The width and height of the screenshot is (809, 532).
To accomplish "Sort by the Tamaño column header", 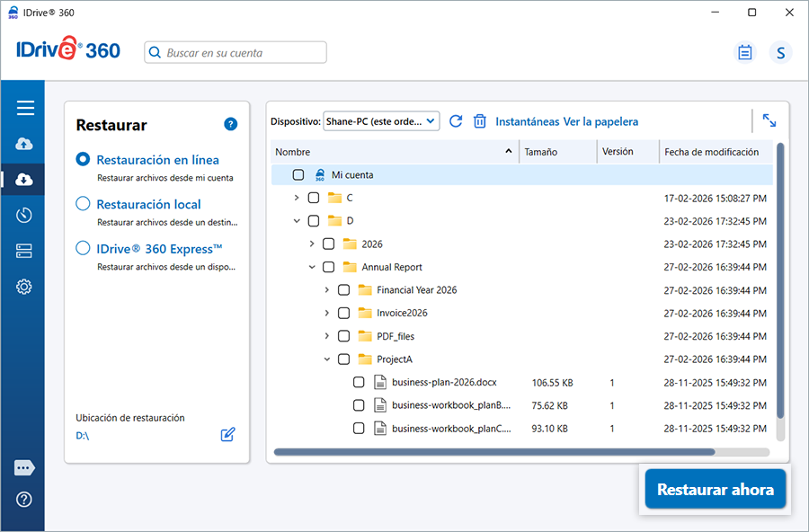I will coord(541,153).
